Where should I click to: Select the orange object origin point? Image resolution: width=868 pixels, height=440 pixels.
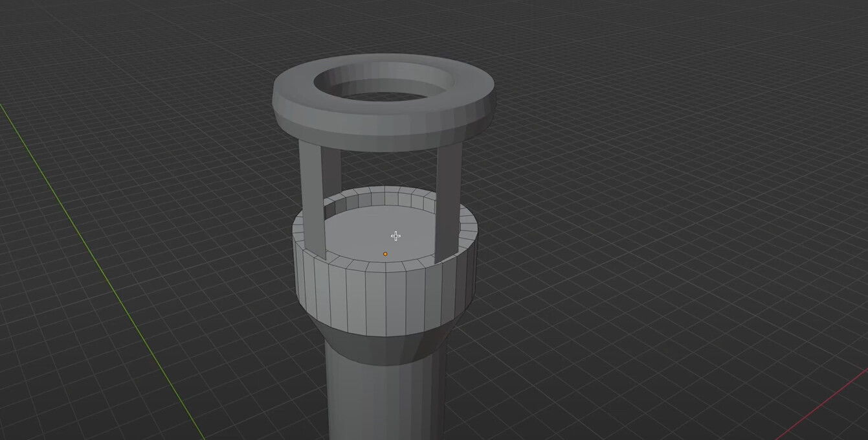pyautogui.click(x=385, y=253)
